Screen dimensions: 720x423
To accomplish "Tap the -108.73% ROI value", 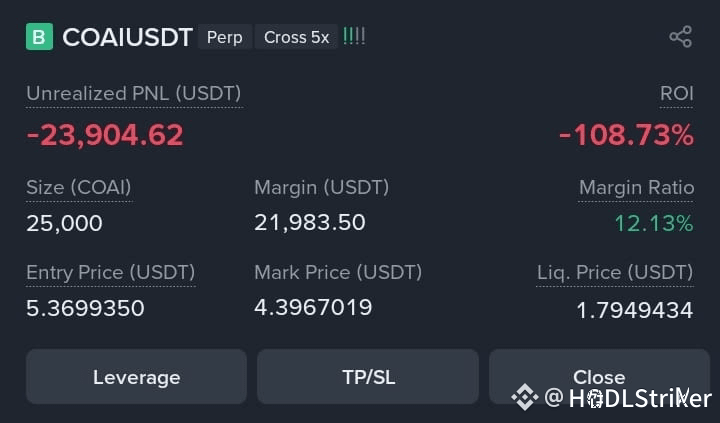I will [x=626, y=135].
